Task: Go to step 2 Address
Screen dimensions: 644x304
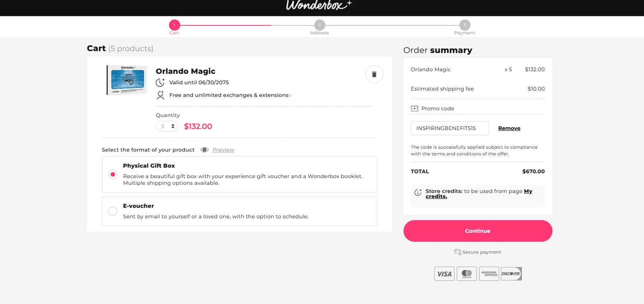Action: pos(319,27)
